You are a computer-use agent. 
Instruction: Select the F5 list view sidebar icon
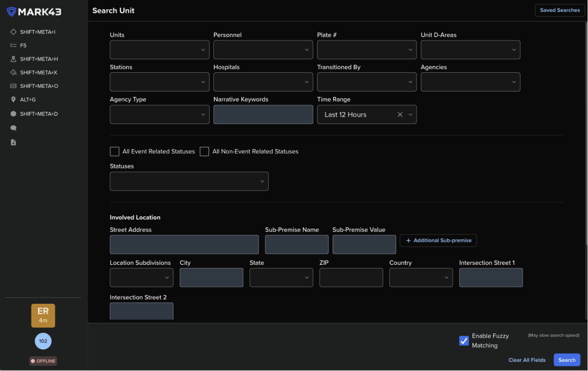[x=13, y=45]
